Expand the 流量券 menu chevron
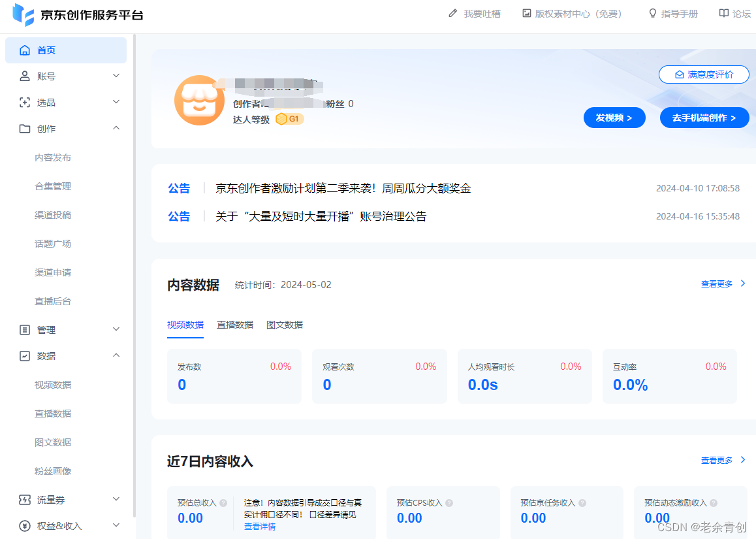756x539 pixels. [116, 499]
